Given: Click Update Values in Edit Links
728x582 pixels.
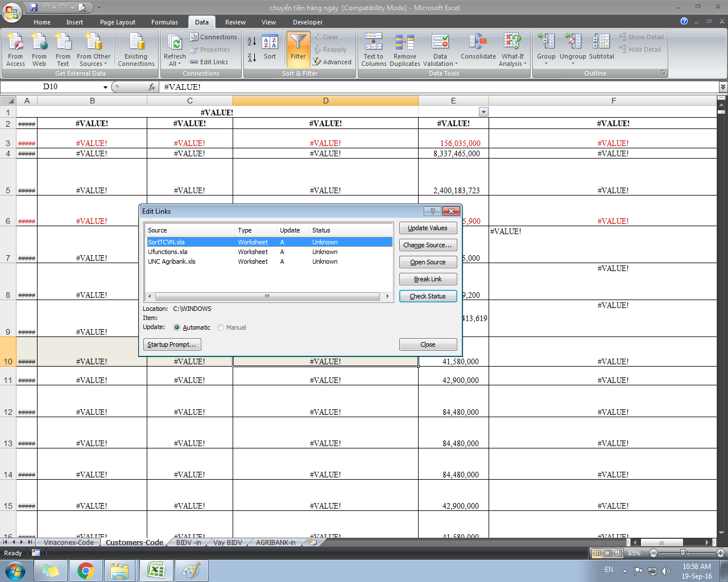Looking at the screenshot, I should (428, 228).
